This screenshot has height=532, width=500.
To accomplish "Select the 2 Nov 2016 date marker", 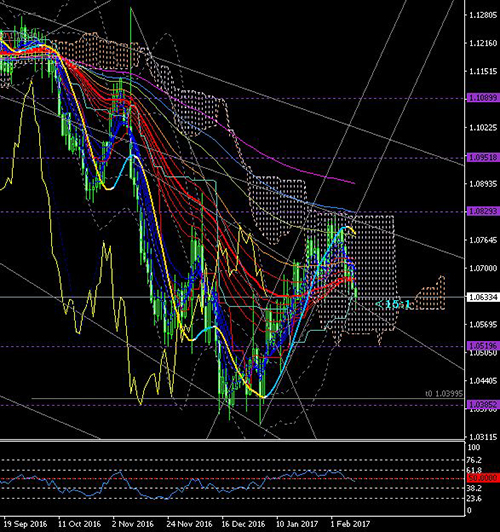I will [132, 524].
